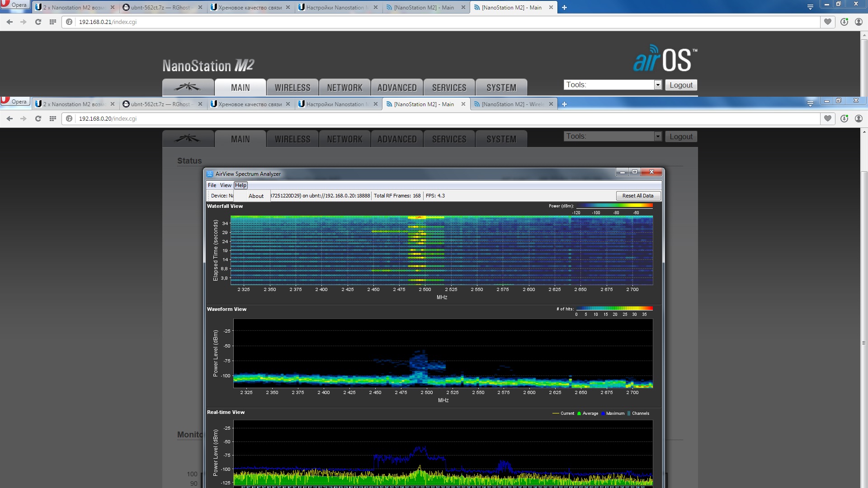Open Speed Dial grid in the 192.168.0.20 window
This screenshot has width=868, height=488.
point(53,118)
